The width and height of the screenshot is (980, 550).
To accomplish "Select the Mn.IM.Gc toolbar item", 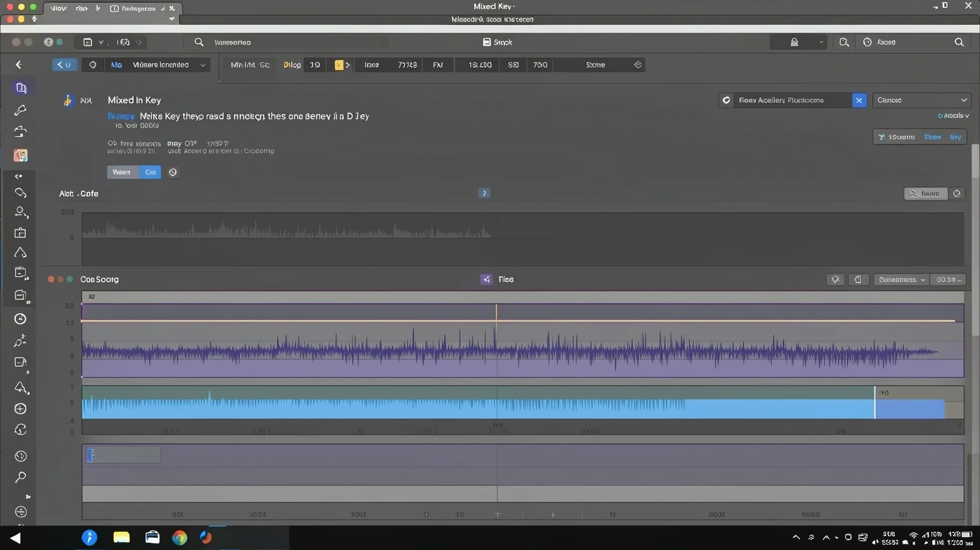I will pos(250,64).
